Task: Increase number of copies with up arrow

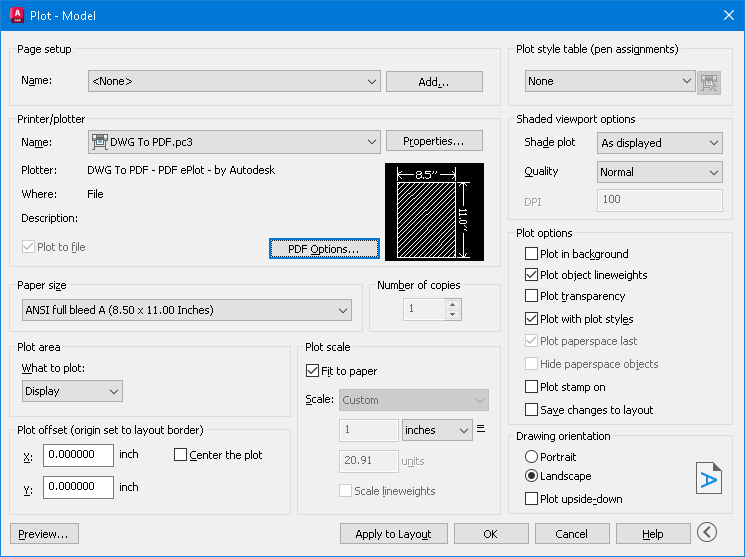Action: click(453, 305)
